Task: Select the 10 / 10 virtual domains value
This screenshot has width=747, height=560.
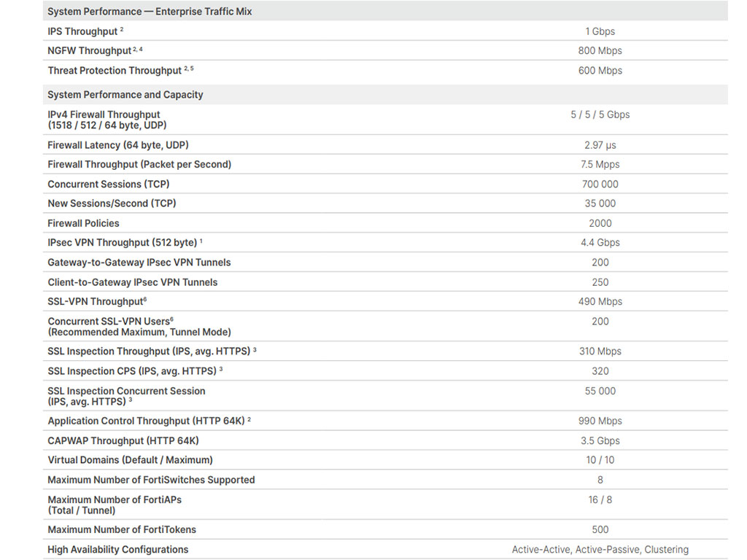Action: coord(600,460)
